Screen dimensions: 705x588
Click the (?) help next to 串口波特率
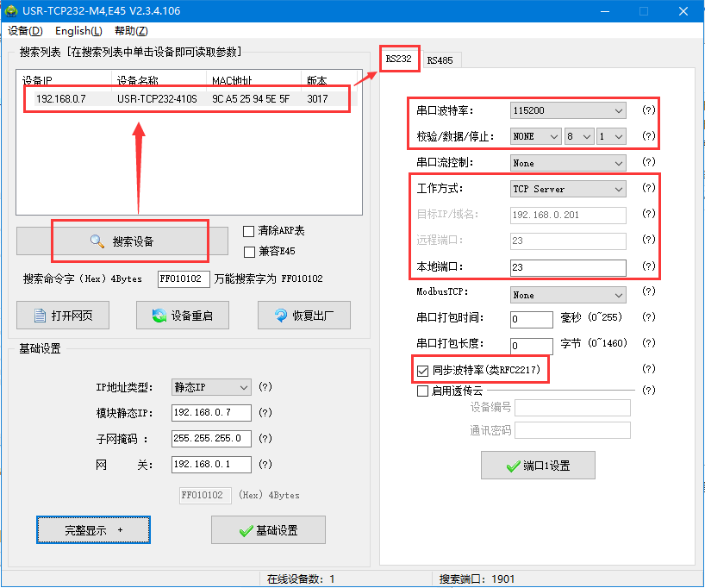point(648,110)
